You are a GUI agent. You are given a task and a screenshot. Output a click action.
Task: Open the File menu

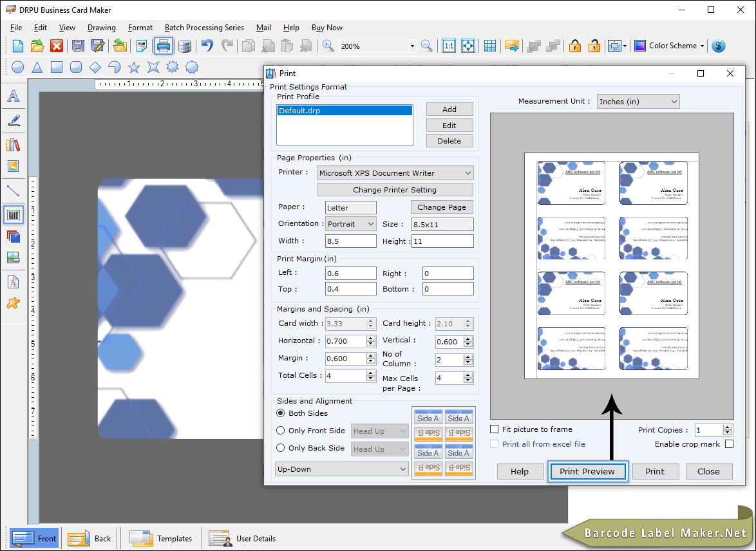pyautogui.click(x=16, y=28)
